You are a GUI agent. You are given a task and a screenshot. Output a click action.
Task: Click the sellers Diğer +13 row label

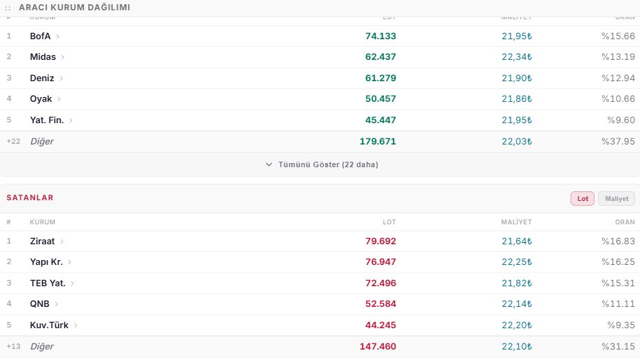click(41, 346)
